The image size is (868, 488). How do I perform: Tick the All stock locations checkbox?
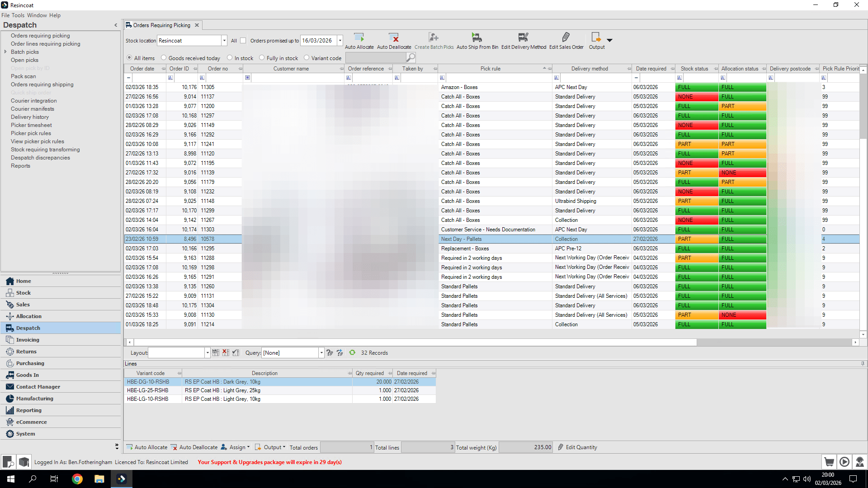click(243, 41)
